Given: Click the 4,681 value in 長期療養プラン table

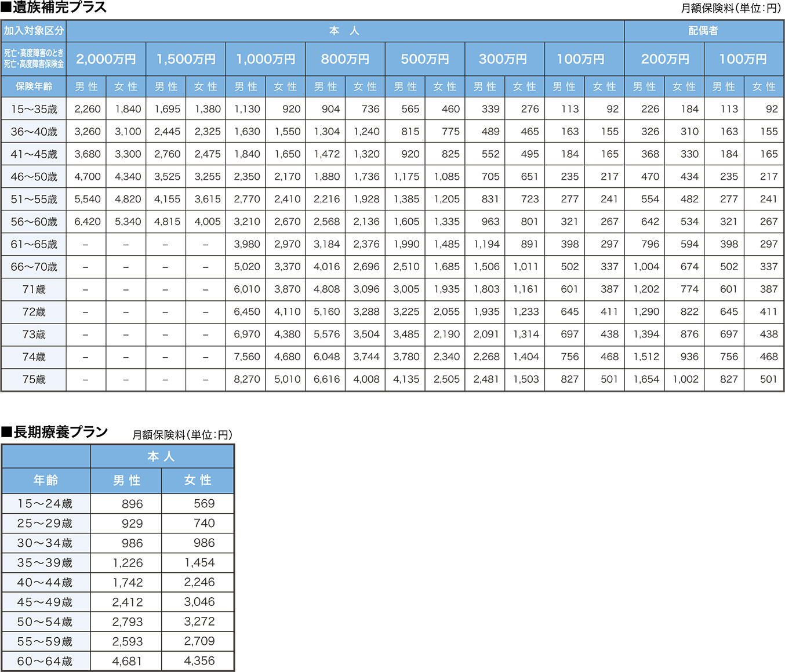Looking at the screenshot, I should pyautogui.click(x=128, y=661).
